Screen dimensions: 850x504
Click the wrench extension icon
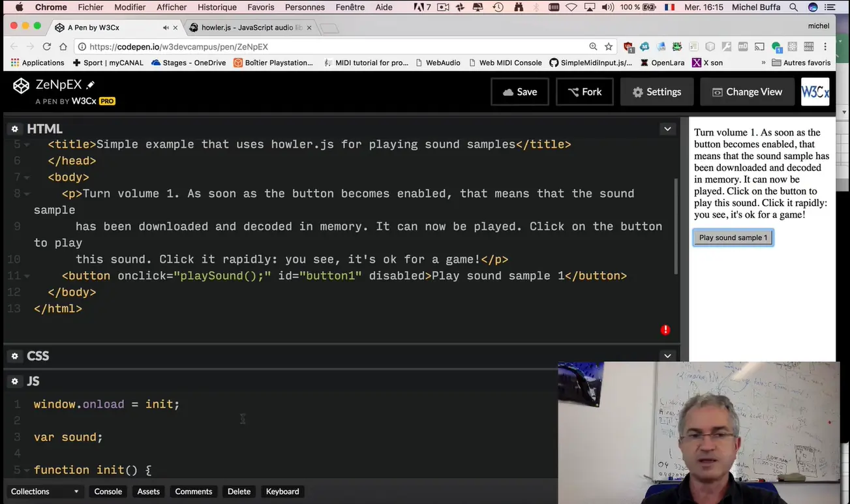pyautogui.click(x=727, y=46)
